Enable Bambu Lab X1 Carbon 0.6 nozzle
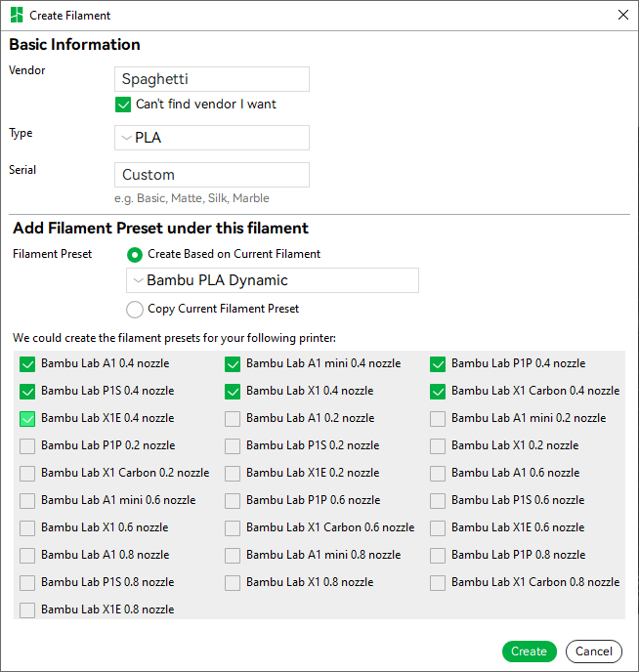The height and width of the screenshot is (672, 639). tap(233, 528)
